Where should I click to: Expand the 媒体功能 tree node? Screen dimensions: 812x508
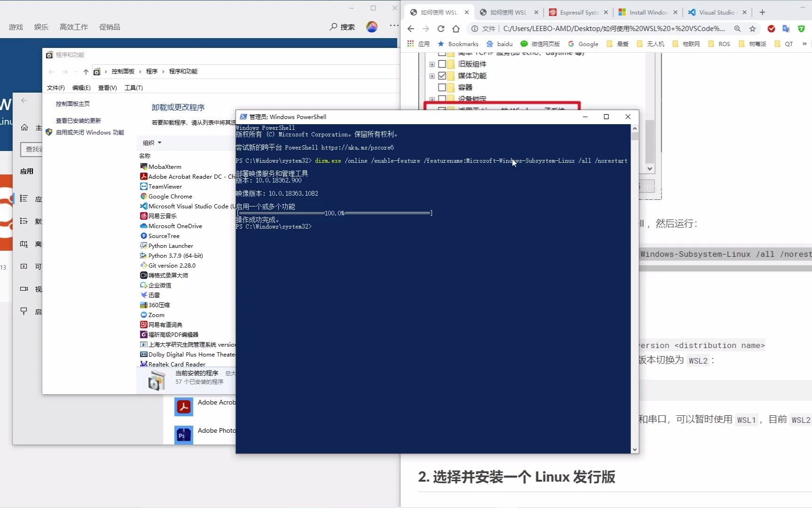tap(432, 75)
